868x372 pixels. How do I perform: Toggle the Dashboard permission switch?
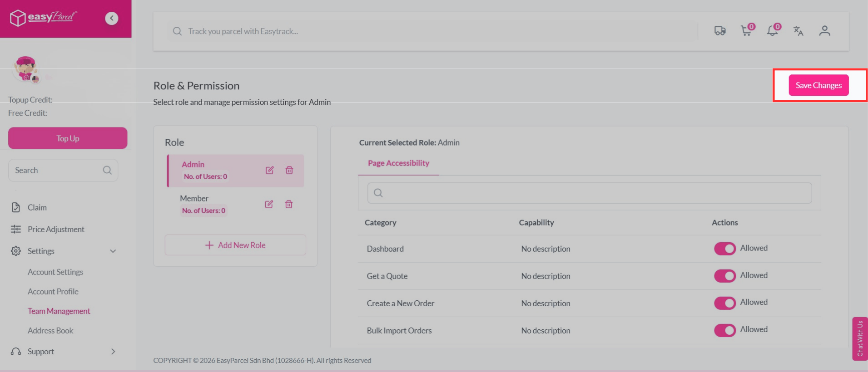(x=724, y=249)
